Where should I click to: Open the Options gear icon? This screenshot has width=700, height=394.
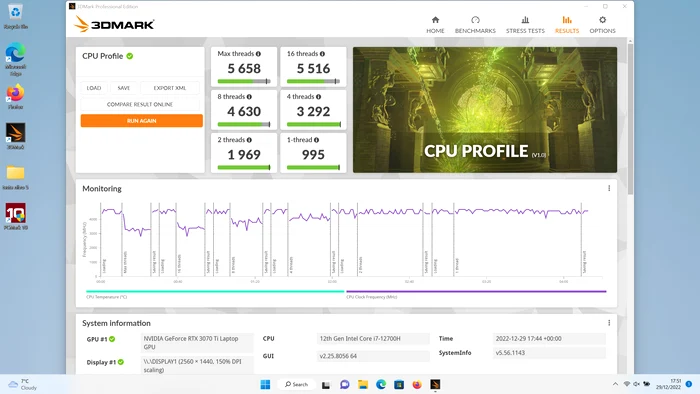pos(602,20)
